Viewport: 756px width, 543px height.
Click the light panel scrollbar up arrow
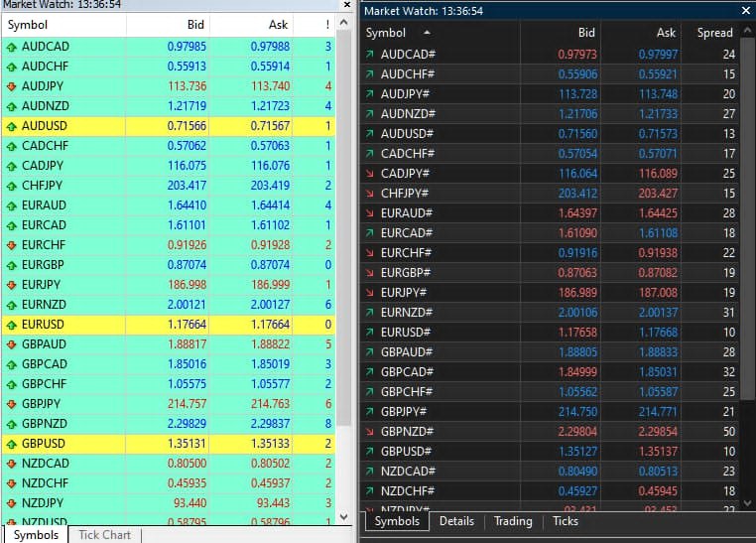pyautogui.click(x=343, y=22)
